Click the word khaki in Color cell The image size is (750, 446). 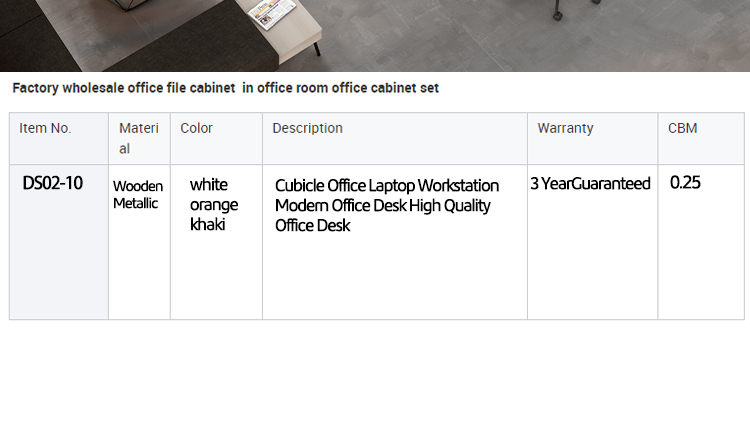pyautogui.click(x=208, y=224)
